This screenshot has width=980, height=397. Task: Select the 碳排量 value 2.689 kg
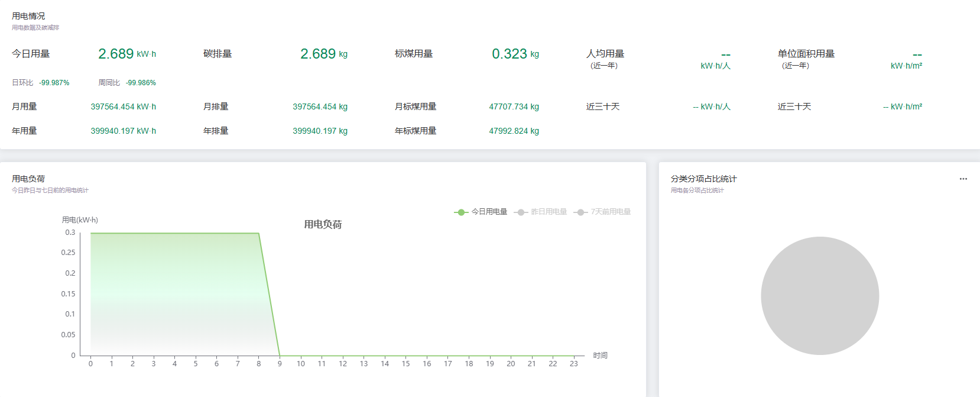(324, 54)
